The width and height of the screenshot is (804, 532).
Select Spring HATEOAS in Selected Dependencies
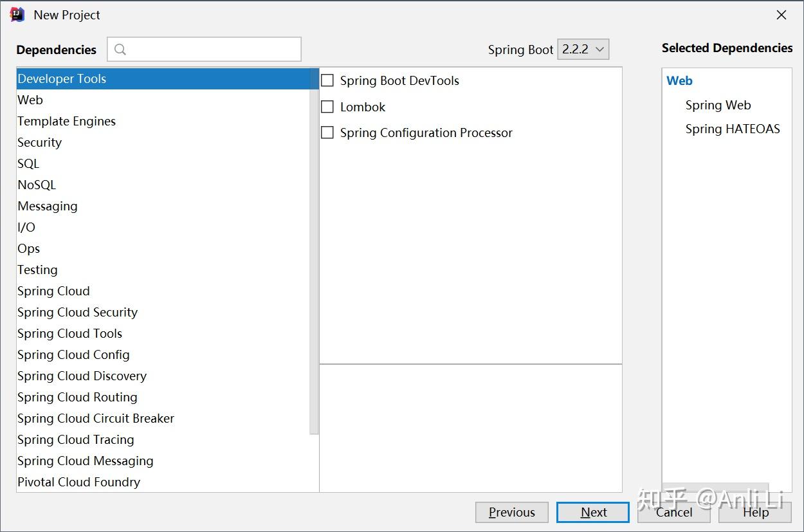(732, 129)
